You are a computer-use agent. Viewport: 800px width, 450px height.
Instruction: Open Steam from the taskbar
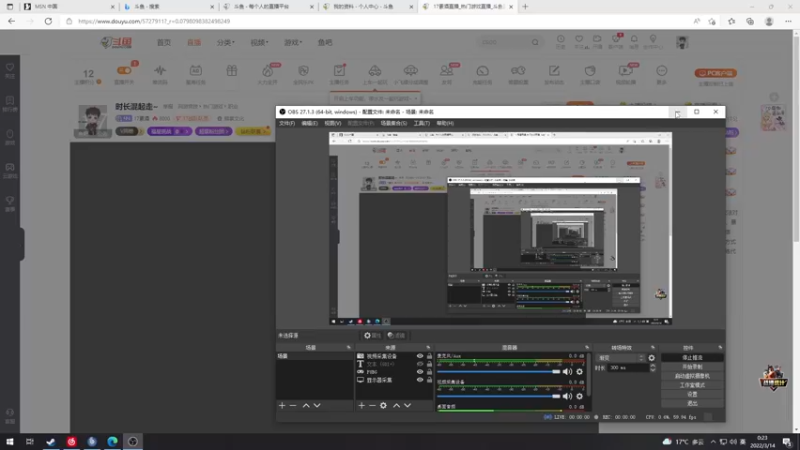[51, 441]
